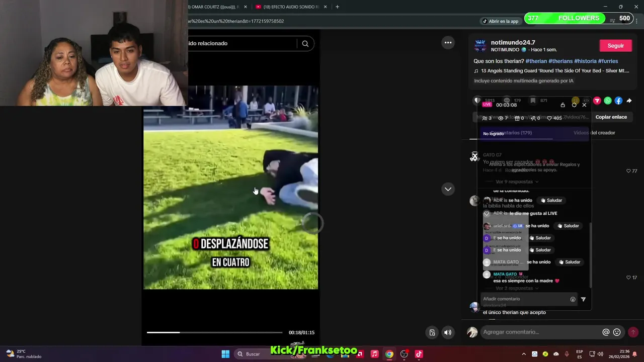Open system volume tray icon

pyautogui.click(x=601, y=354)
